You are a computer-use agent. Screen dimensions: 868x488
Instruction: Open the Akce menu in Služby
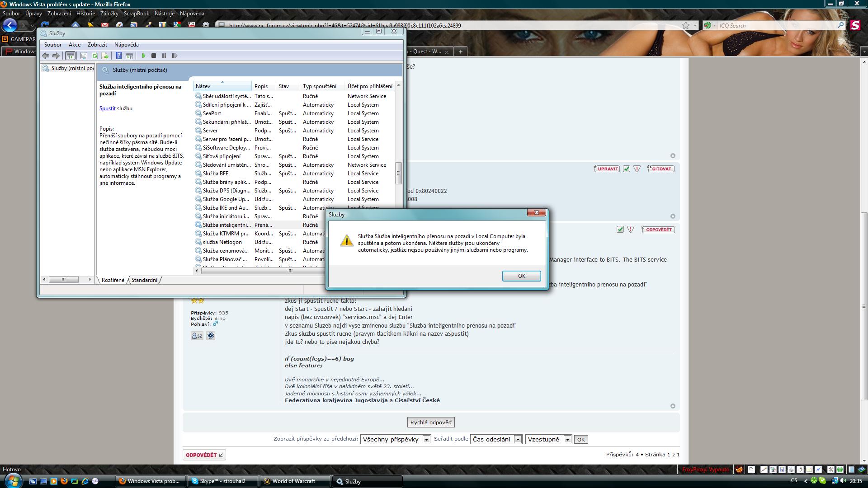pyautogui.click(x=75, y=45)
